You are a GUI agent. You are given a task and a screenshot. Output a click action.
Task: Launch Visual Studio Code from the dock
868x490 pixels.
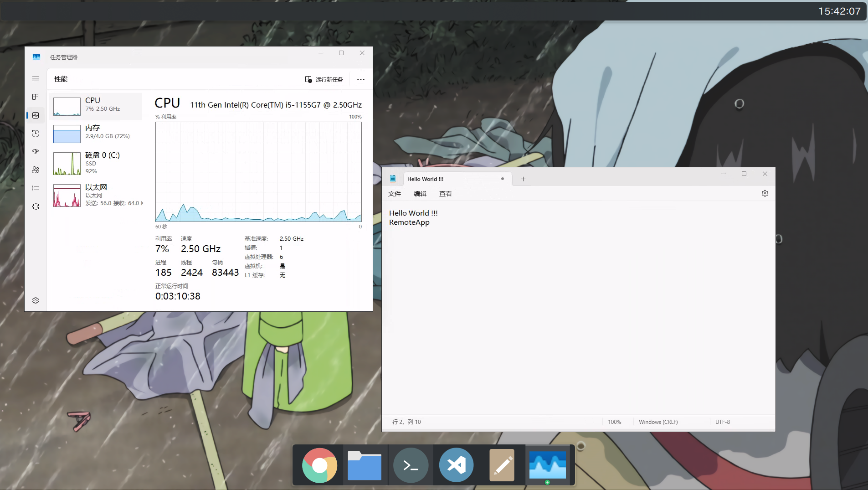click(x=456, y=465)
